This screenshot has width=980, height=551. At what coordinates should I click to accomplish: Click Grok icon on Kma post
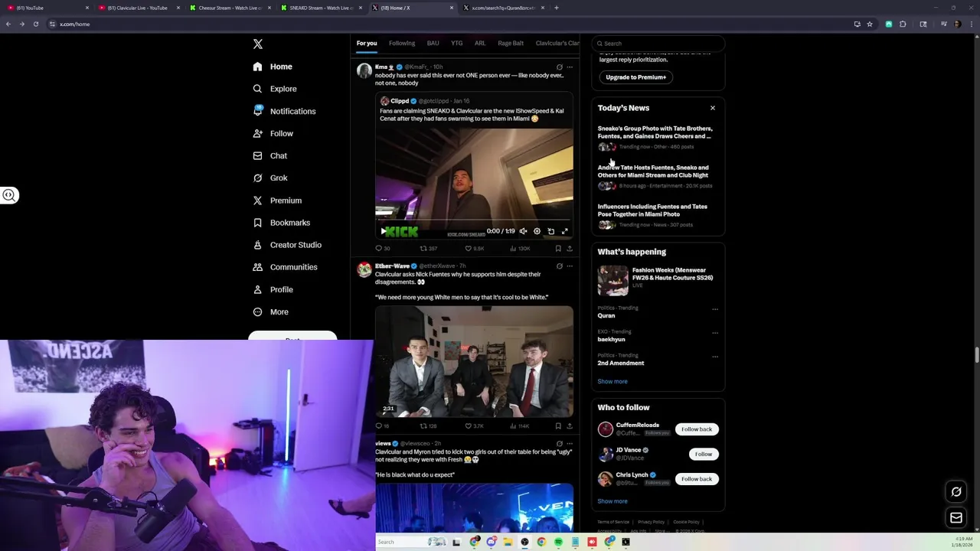tap(560, 67)
